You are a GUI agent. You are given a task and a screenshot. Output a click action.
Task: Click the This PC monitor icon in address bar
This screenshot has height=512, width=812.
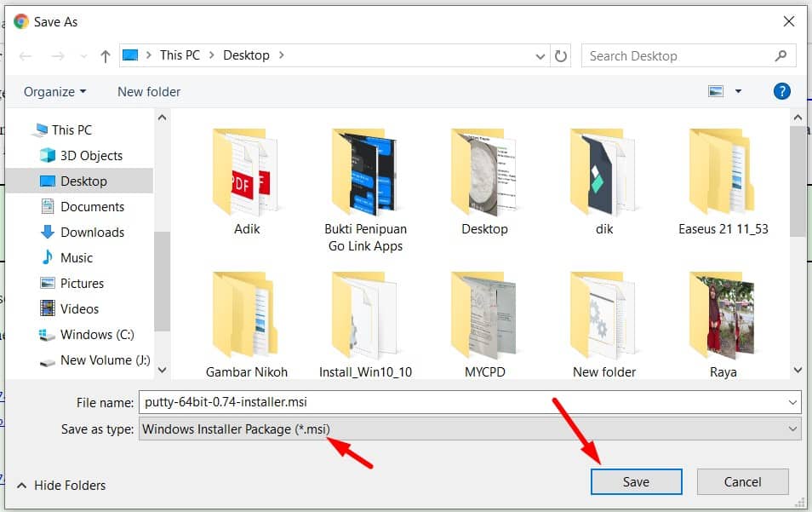tap(130, 55)
